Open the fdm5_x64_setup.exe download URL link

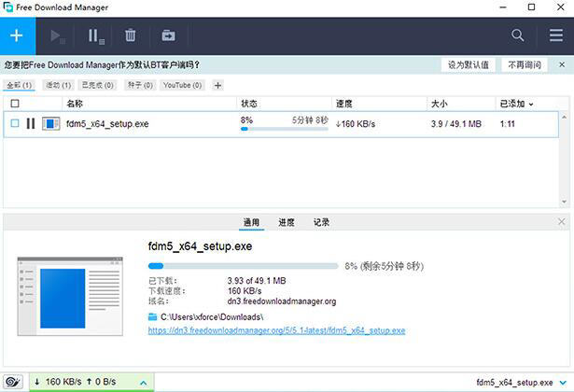tap(276, 330)
